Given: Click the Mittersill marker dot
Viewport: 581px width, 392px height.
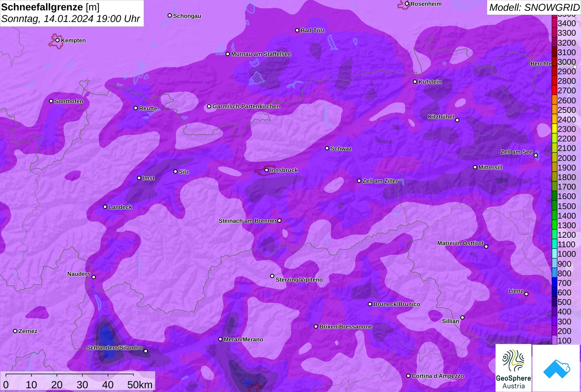Looking at the screenshot, I should pyautogui.click(x=475, y=167).
